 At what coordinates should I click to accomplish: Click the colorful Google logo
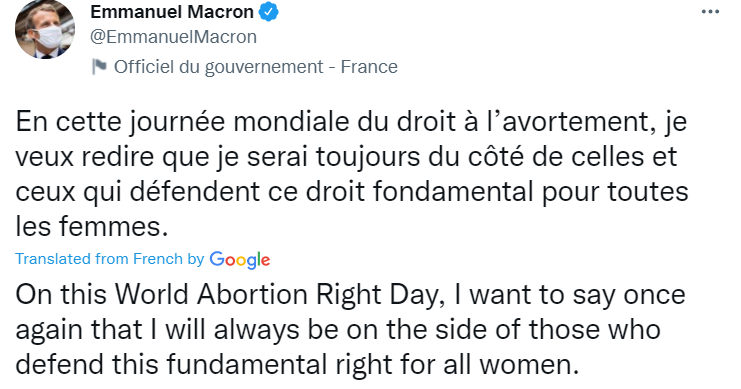pyautogui.click(x=240, y=259)
